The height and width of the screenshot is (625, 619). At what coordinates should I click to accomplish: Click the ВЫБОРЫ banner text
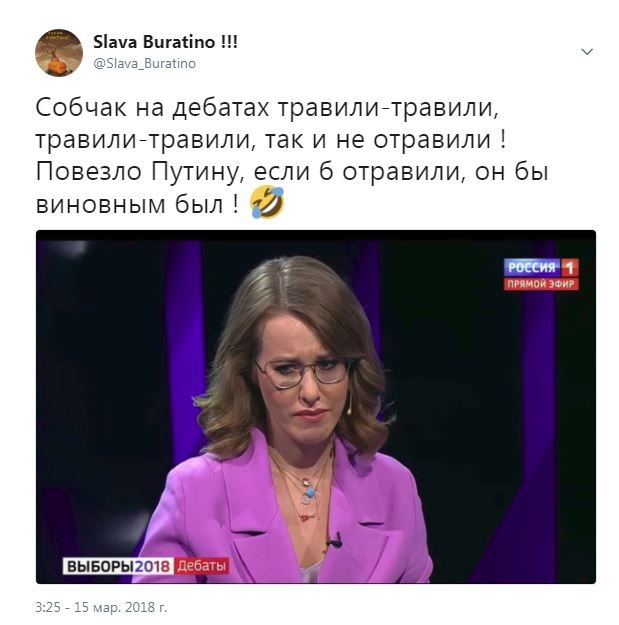pyautogui.click(x=100, y=566)
